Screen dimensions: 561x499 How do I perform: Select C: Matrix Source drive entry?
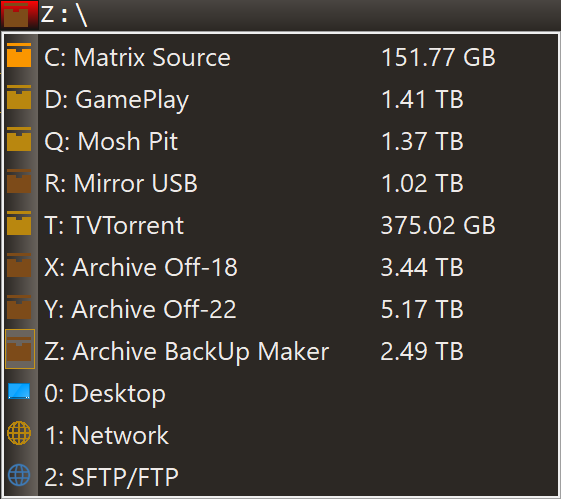click(x=281, y=57)
